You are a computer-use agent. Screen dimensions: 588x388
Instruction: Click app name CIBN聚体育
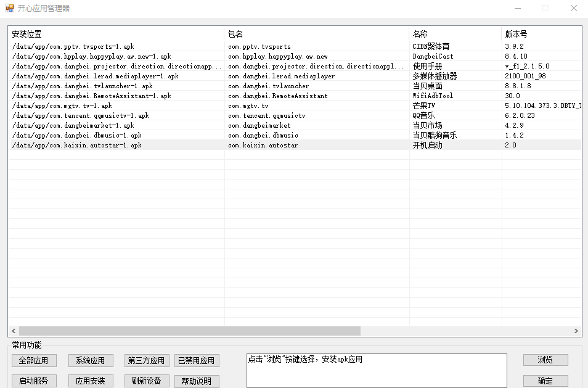[x=431, y=46]
